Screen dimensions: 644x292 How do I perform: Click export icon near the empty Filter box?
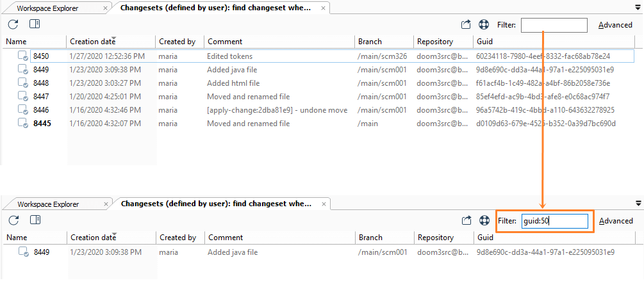pyautogui.click(x=465, y=24)
